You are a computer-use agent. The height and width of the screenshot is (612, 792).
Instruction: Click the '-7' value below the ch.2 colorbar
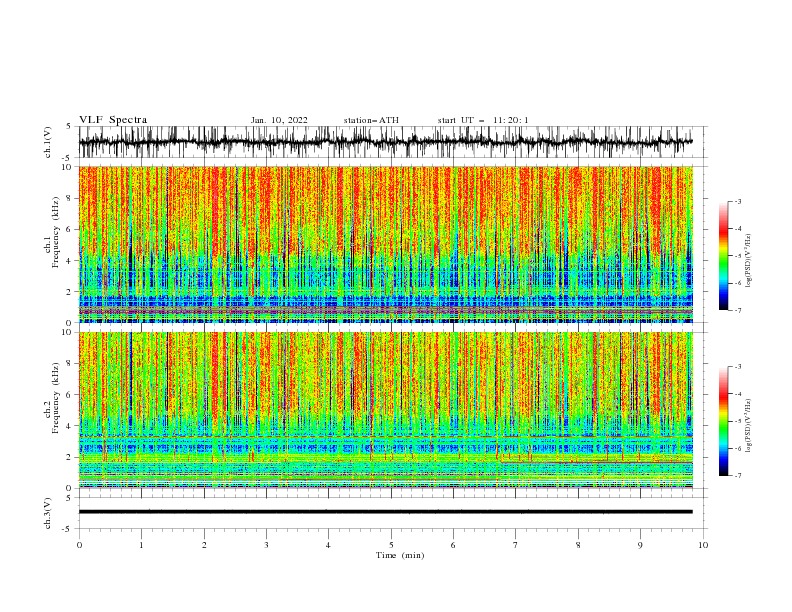(x=737, y=475)
